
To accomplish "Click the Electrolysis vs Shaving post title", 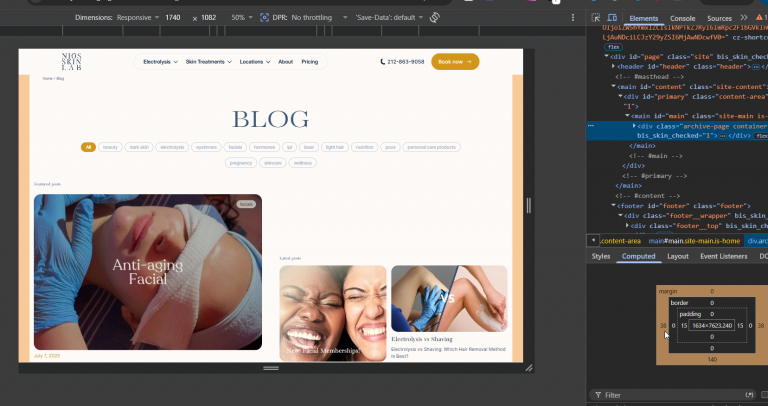I will point(422,339).
